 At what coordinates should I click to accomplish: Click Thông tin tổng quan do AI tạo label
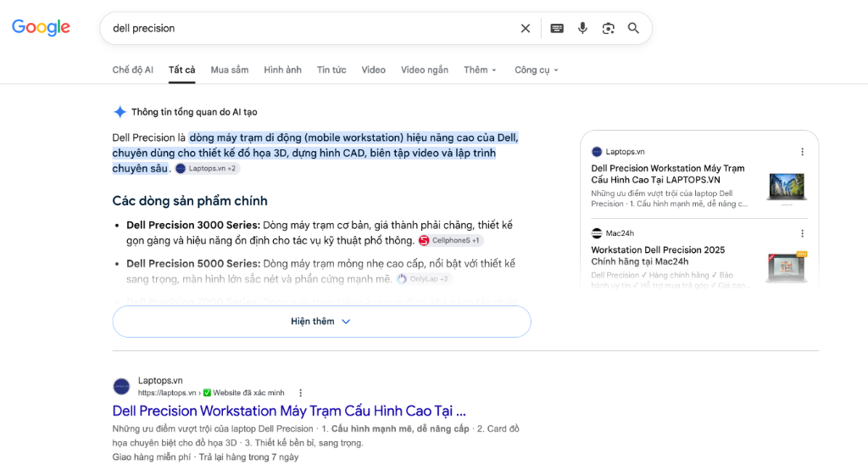[x=194, y=112]
